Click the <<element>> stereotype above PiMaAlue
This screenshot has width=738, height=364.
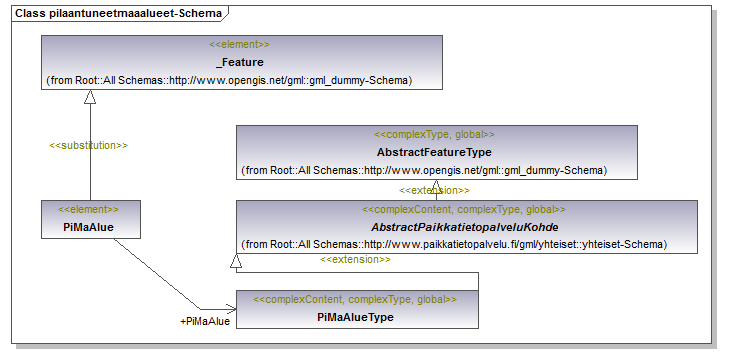click(88, 209)
